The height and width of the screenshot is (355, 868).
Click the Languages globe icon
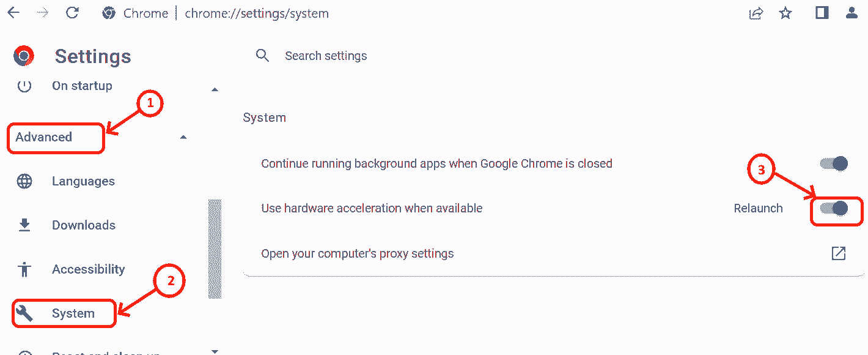tap(24, 181)
